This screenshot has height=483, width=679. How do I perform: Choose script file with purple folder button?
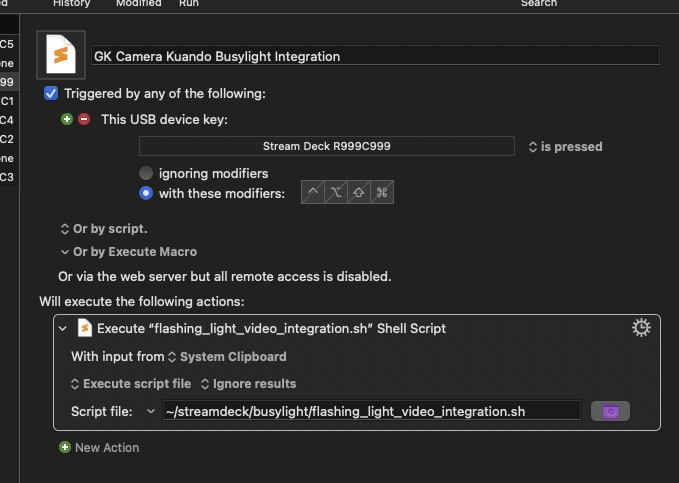(x=610, y=411)
